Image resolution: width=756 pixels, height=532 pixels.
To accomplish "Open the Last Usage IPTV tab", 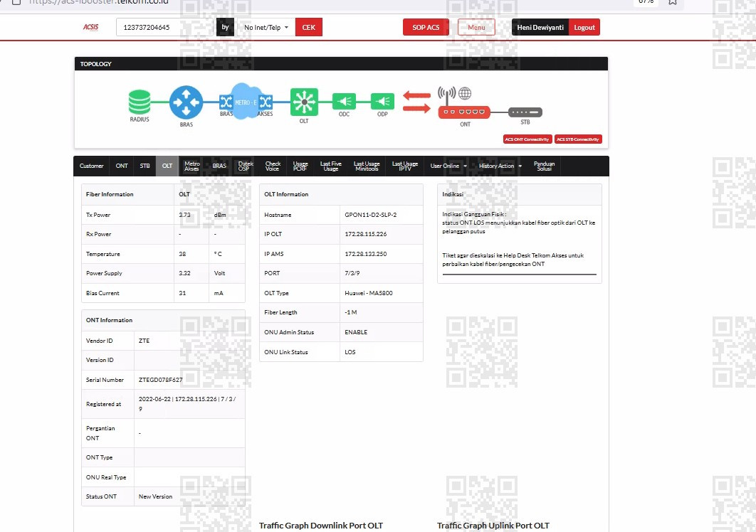I will click(405, 166).
